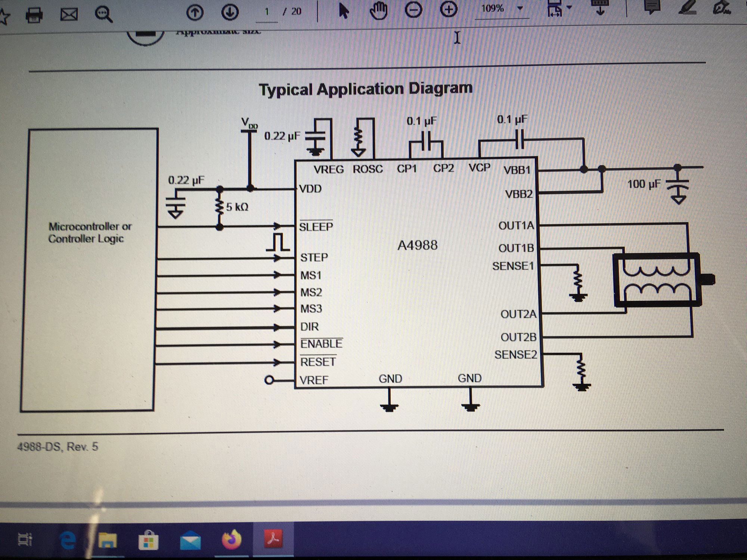This screenshot has width=747, height=560.
Task: Click 'Microcontroller or Controller Logic' text
Action: [90, 232]
